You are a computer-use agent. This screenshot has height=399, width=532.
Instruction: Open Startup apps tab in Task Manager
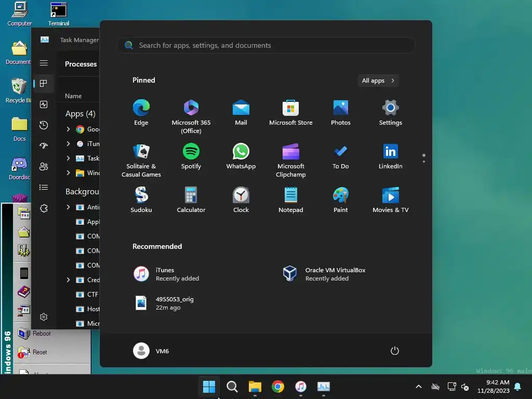coord(44,146)
